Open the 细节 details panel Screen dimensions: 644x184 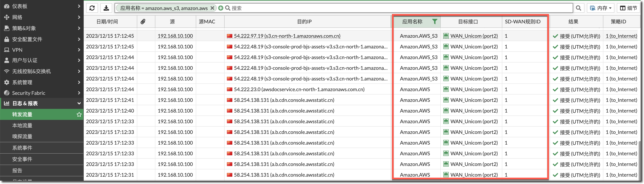coord(628,8)
